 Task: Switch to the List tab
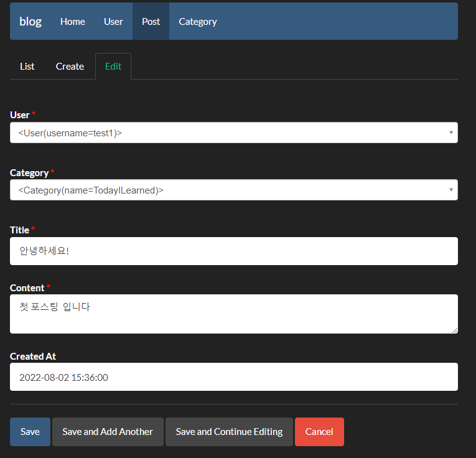(27, 67)
